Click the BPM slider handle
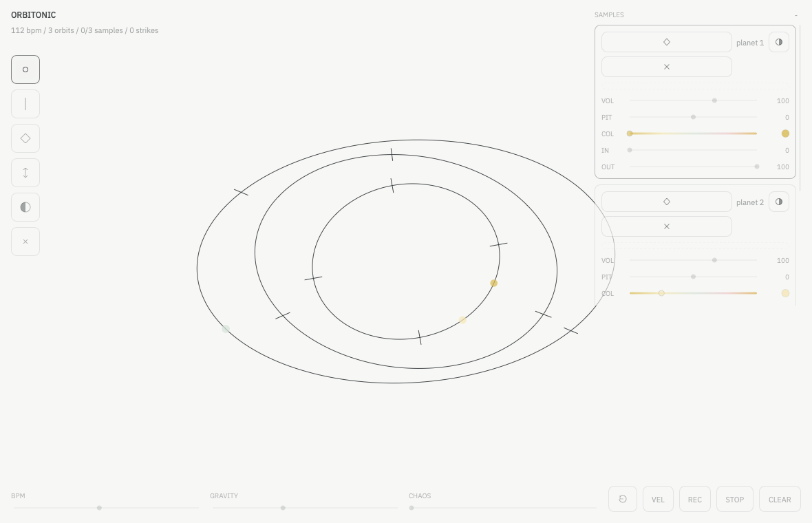 click(x=99, y=508)
